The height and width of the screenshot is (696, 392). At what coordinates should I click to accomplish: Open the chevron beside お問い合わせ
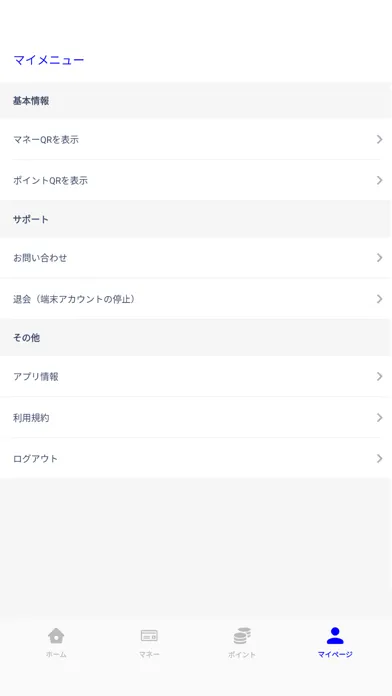[379, 258]
